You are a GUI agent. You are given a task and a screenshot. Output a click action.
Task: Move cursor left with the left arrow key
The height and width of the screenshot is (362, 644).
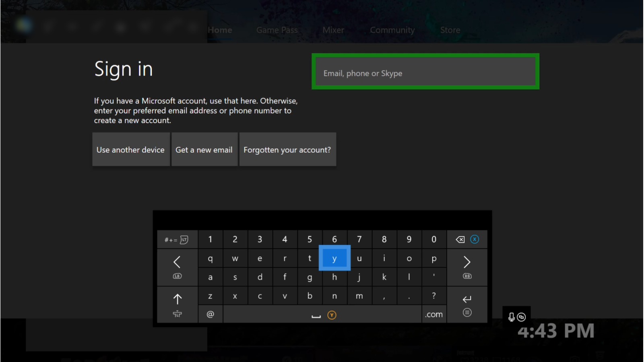[x=177, y=267]
